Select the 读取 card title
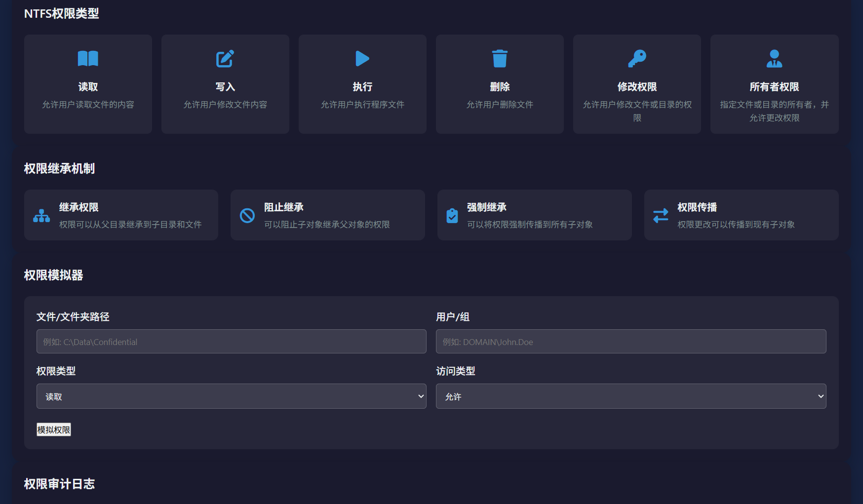Screen dimensions: 863x504 pos(88,87)
